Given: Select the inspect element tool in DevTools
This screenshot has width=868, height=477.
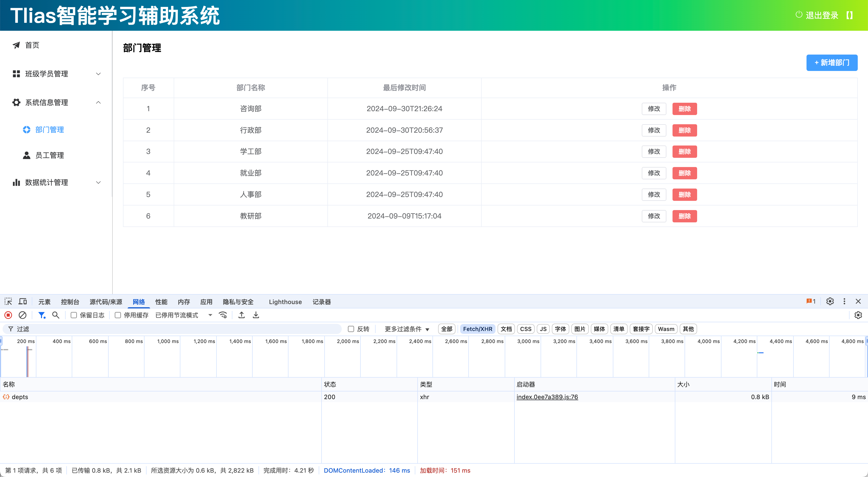Looking at the screenshot, I should 8,302.
